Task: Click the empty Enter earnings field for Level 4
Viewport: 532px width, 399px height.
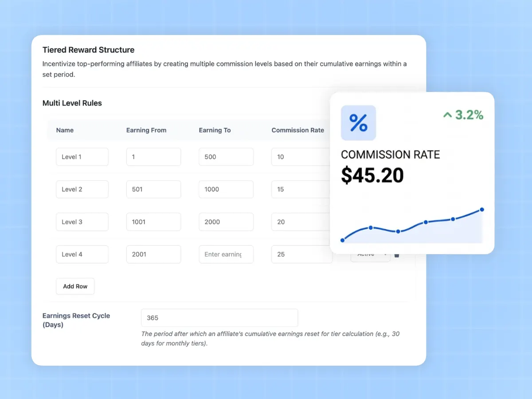Action: 226,254
